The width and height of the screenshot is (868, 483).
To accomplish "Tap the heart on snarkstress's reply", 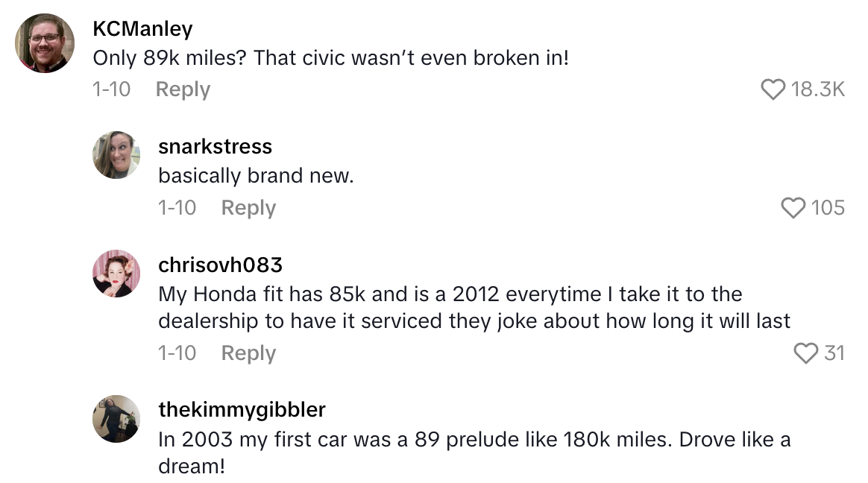I will [793, 207].
